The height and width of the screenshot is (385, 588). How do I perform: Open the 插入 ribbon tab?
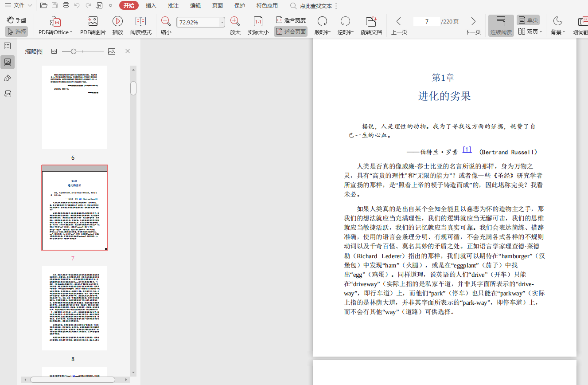[x=151, y=6]
